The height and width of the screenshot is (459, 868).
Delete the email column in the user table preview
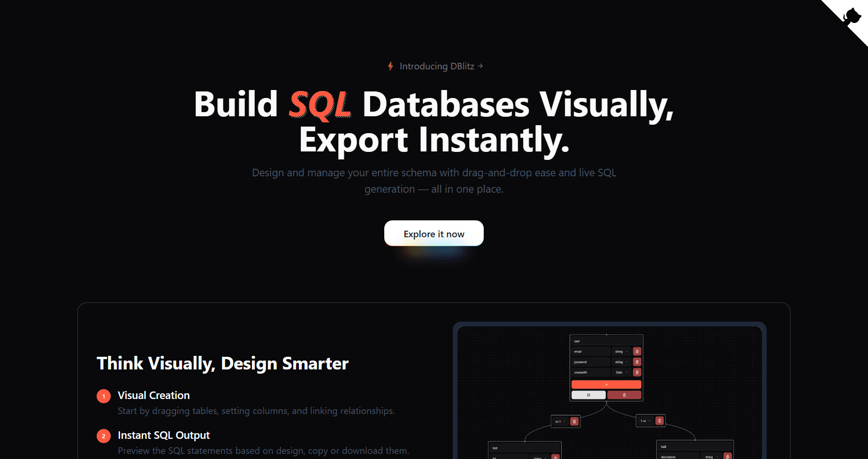point(637,352)
